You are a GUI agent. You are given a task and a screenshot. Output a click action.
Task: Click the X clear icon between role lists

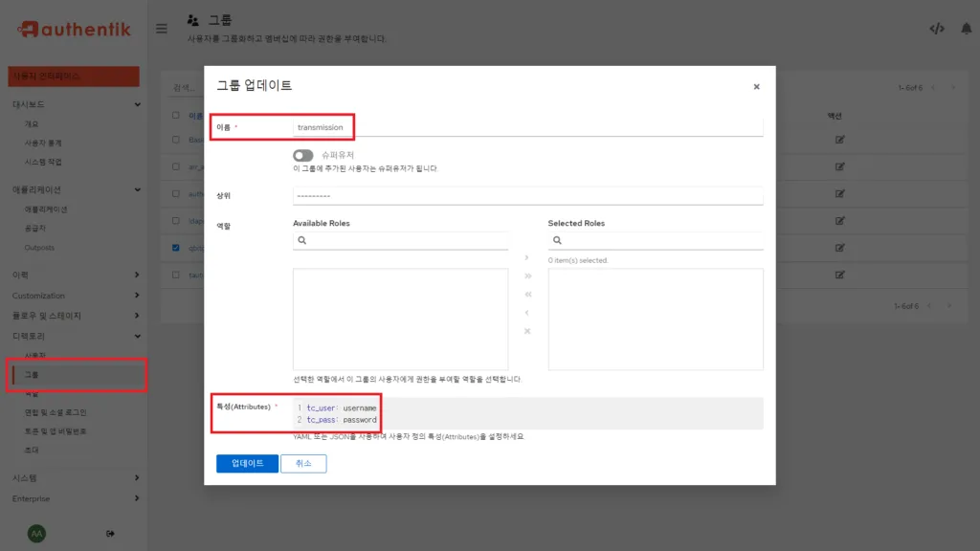pyautogui.click(x=527, y=330)
